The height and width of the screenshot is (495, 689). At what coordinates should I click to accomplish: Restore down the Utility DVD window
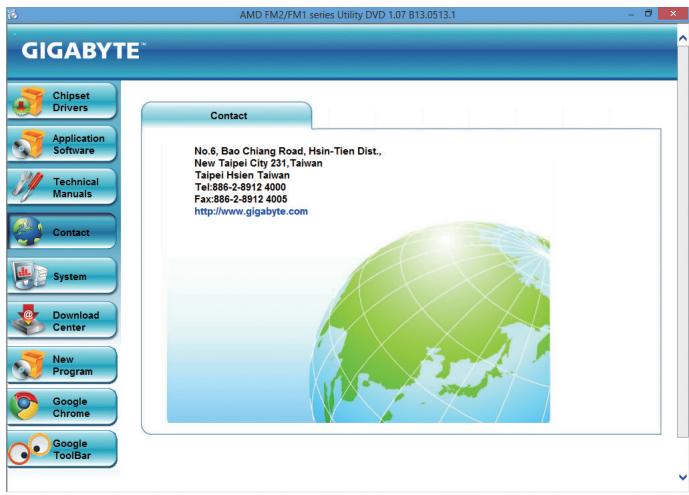tap(648, 14)
